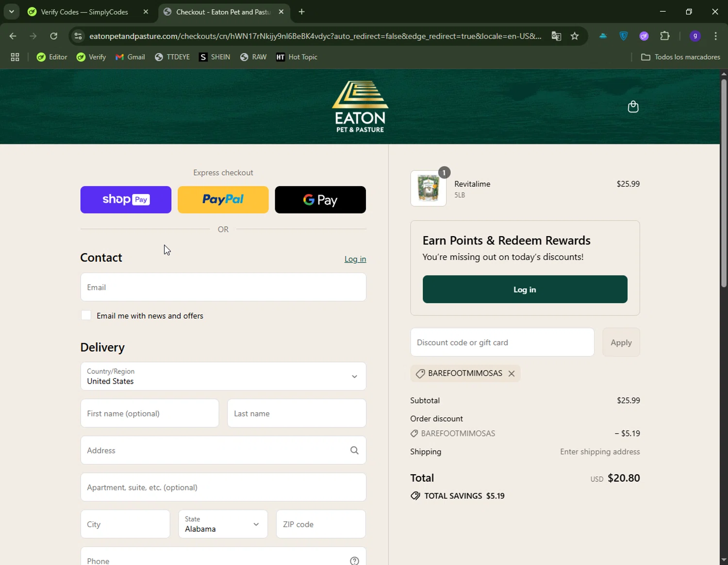Open the tab search dropdown arrow

click(x=11, y=12)
